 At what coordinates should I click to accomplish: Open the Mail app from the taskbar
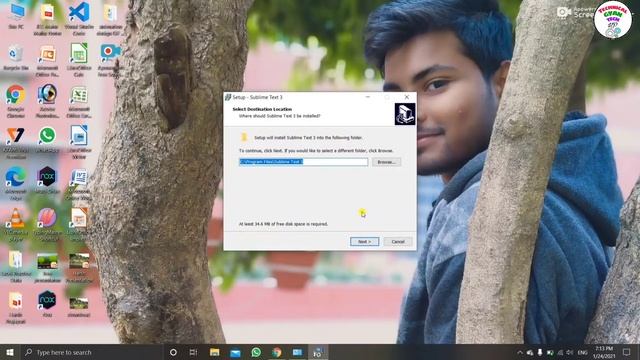[x=235, y=352]
